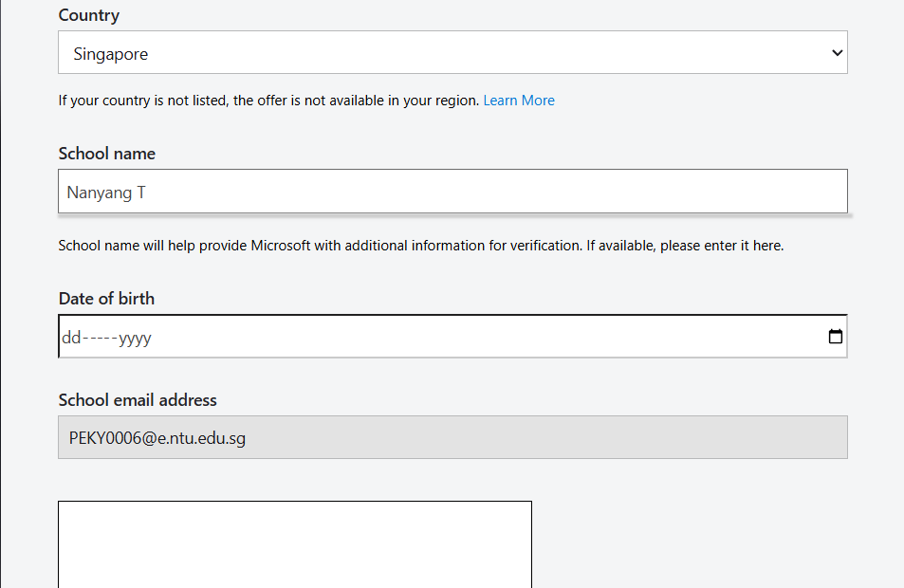Open the date picker calendar icon

click(x=836, y=336)
